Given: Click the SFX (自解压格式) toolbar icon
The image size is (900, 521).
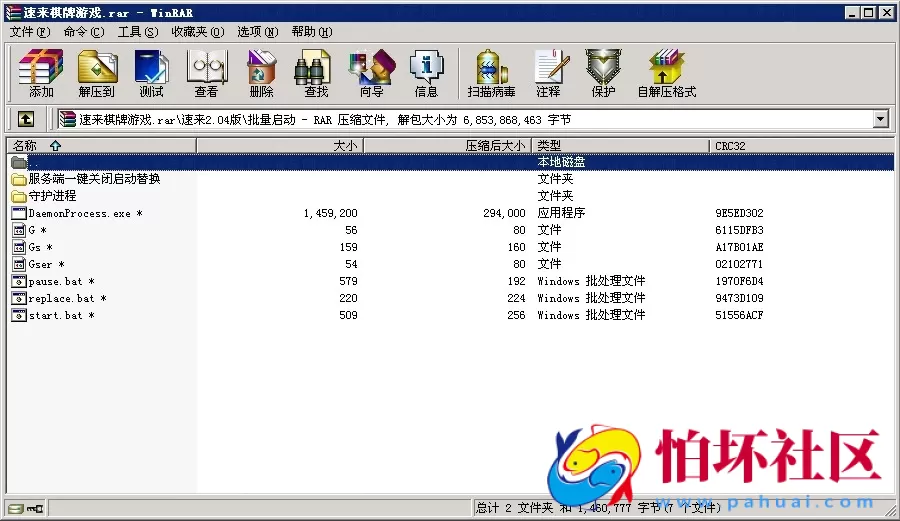Looking at the screenshot, I should [666, 73].
